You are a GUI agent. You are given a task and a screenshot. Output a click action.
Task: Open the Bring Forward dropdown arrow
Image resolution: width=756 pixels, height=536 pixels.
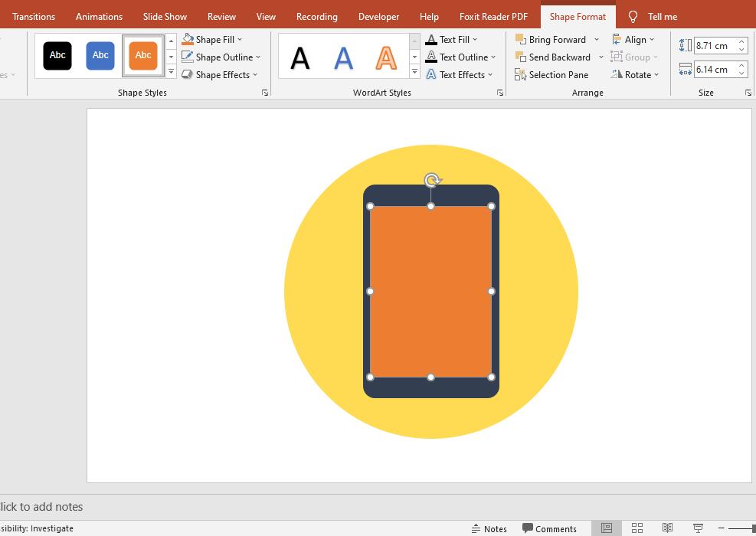pos(597,39)
